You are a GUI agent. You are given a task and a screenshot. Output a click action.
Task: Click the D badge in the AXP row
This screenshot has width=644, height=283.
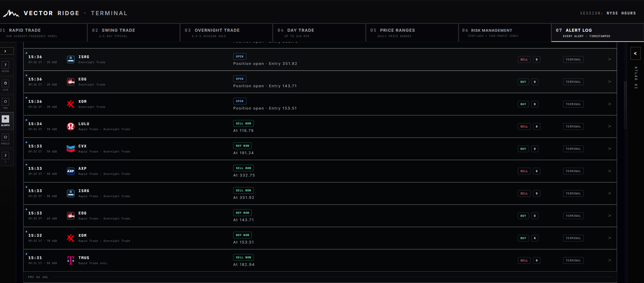[537, 171]
